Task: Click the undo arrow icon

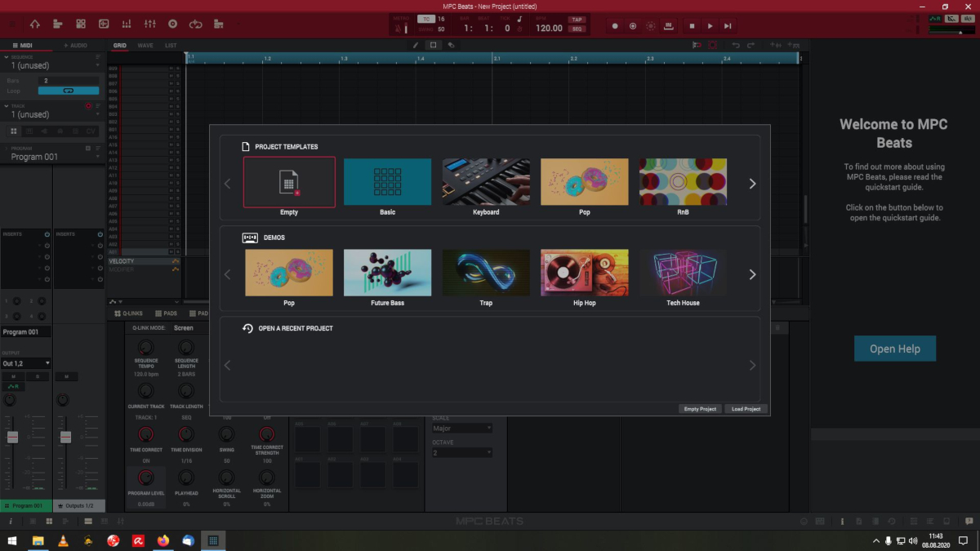Action: click(x=737, y=46)
